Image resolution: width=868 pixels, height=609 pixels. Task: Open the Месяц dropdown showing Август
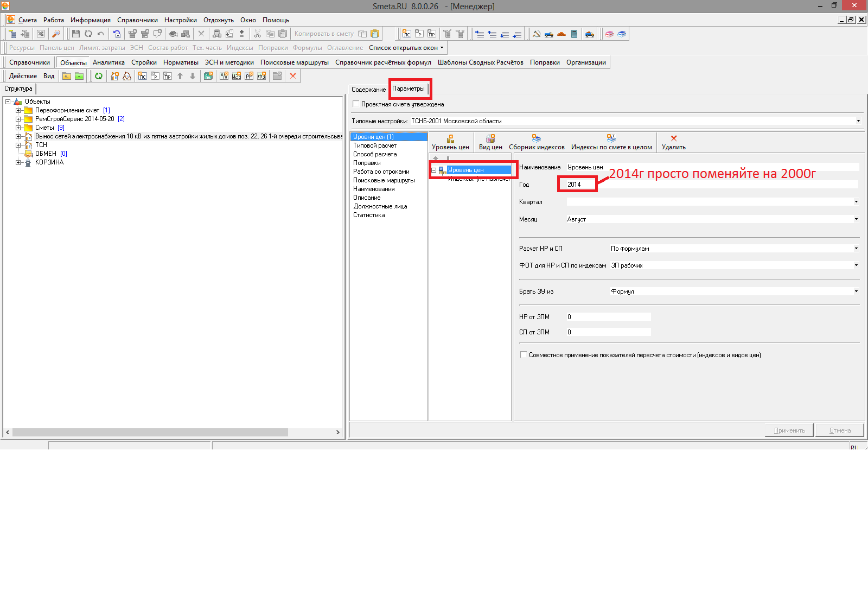856,219
